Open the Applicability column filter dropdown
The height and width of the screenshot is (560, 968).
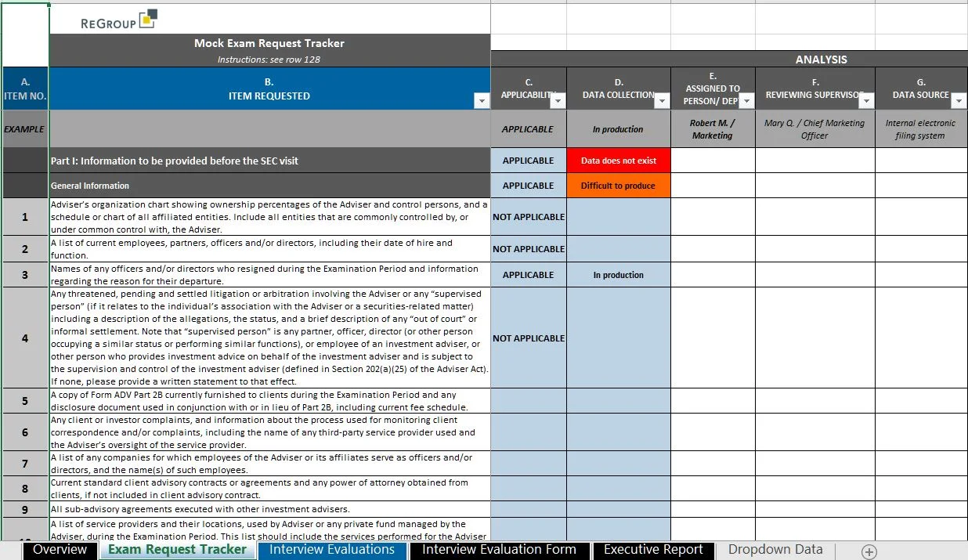(559, 102)
